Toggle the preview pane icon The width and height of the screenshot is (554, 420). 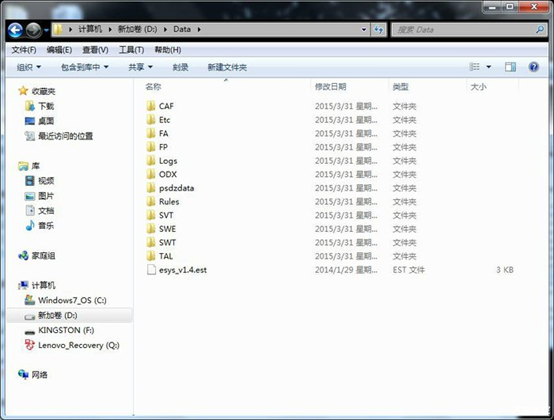510,67
